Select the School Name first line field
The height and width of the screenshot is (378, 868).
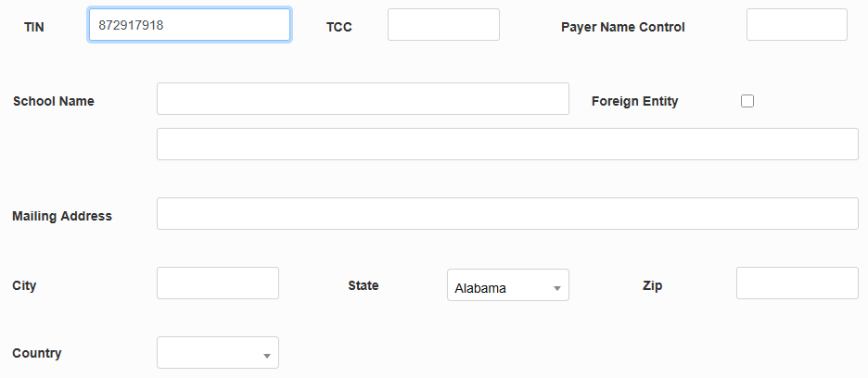(363, 99)
